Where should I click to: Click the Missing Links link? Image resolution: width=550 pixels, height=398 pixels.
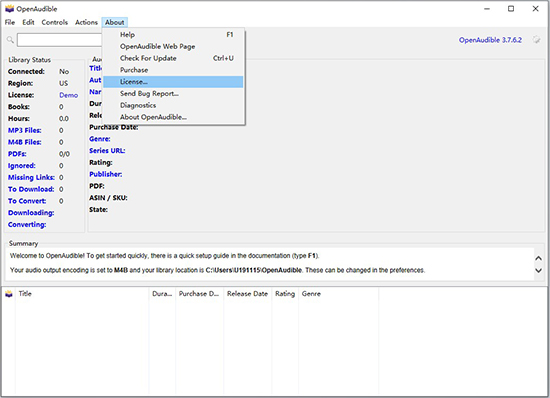click(x=31, y=177)
